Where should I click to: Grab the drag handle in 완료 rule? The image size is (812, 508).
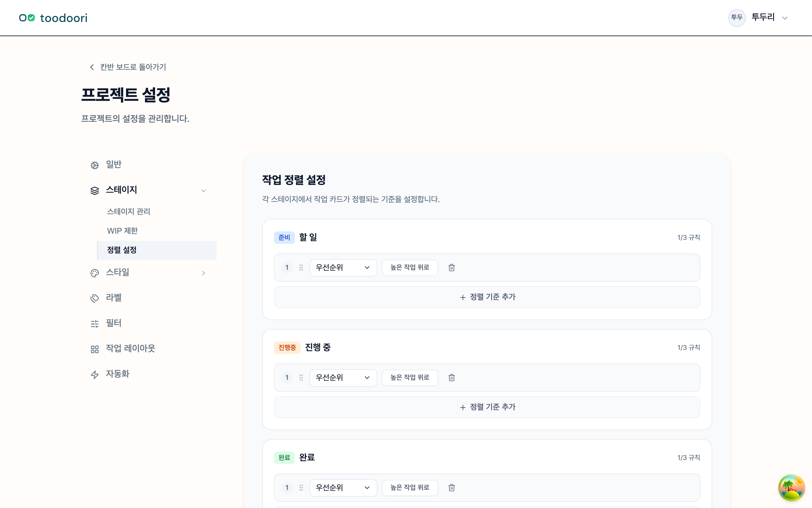click(x=301, y=488)
